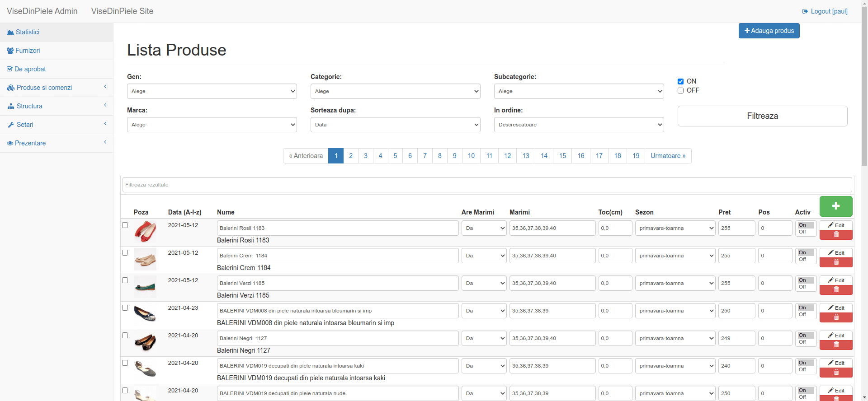868x401 pixels.
Task: Edit Balerini Rosii 1183 product
Action: [x=836, y=225]
